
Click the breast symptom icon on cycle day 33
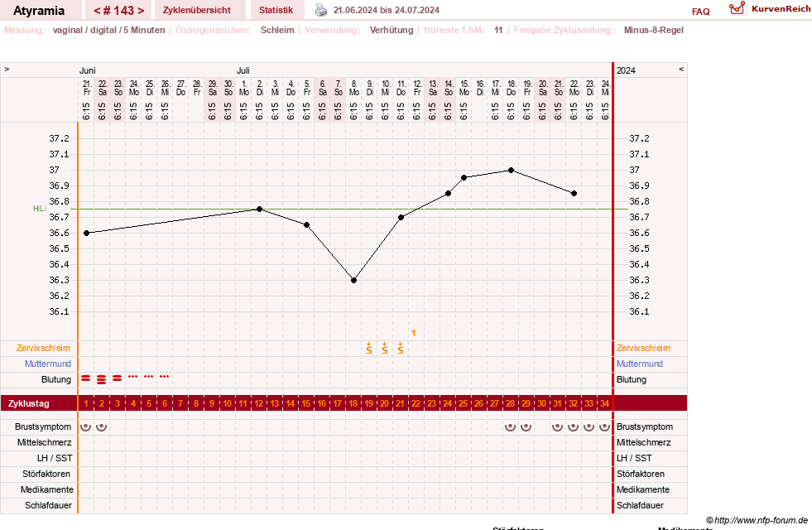click(x=589, y=427)
